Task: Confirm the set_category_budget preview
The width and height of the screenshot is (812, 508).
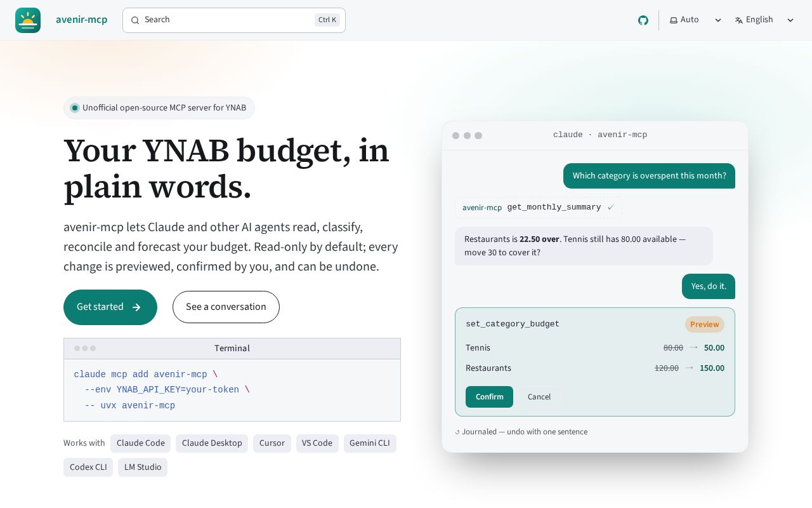Action: 489,397
